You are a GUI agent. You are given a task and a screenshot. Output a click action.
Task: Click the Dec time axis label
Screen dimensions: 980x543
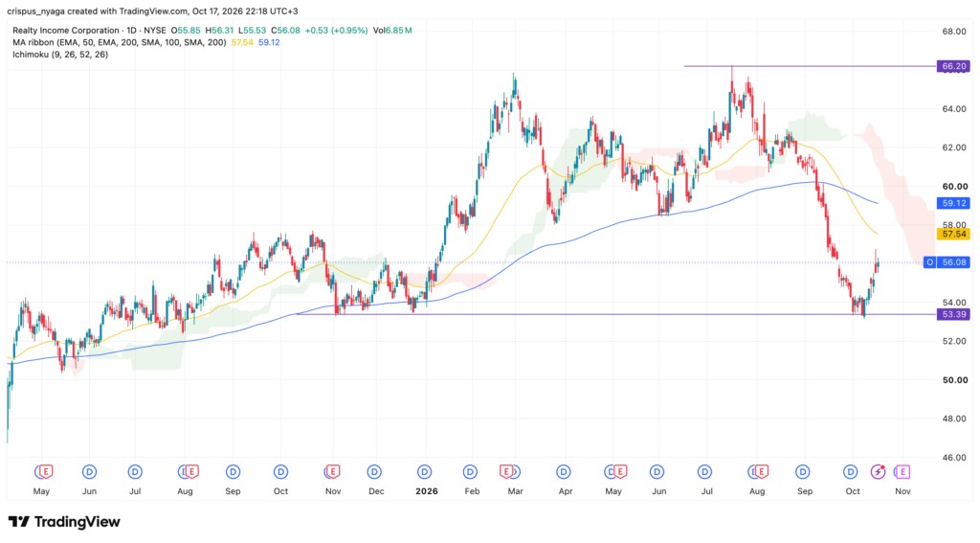point(376,491)
